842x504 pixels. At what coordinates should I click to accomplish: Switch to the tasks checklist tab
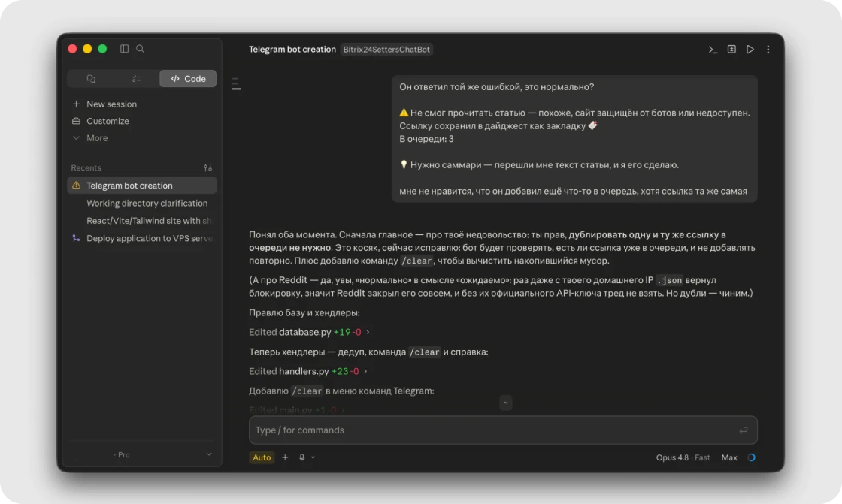click(136, 78)
